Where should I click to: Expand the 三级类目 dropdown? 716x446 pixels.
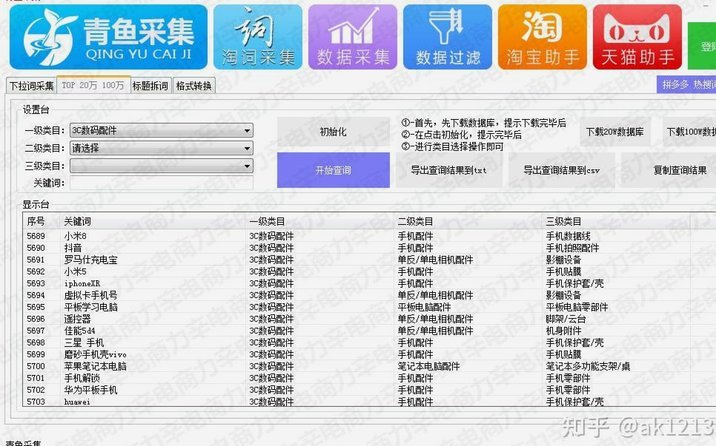162,166
